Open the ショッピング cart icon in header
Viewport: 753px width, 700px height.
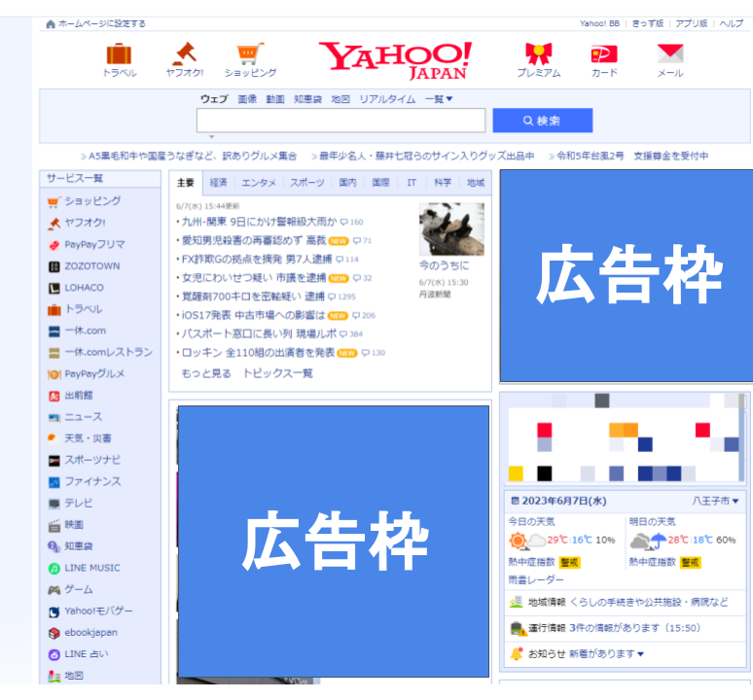coord(250,53)
